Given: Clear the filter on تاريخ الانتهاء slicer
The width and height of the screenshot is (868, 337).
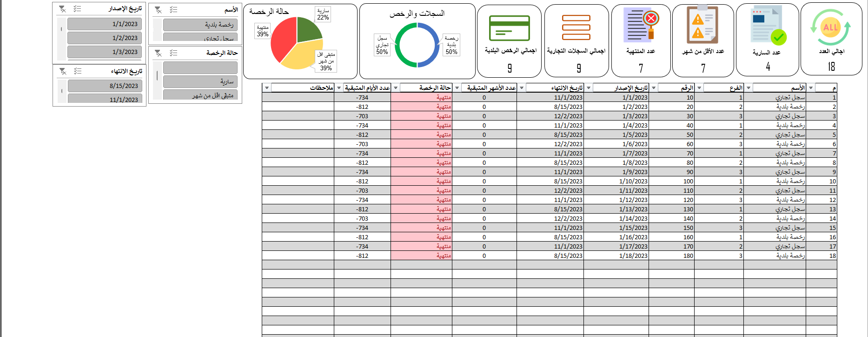Looking at the screenshot, I should coord(63,71).
